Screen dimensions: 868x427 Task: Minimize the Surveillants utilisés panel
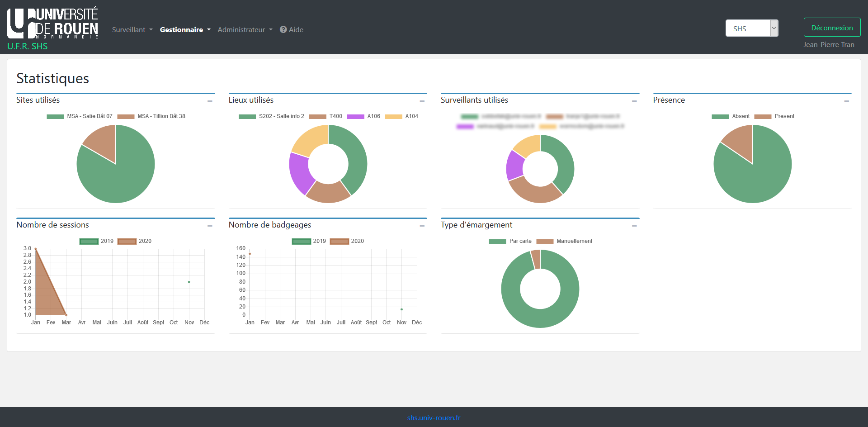(x=634, y=101)
